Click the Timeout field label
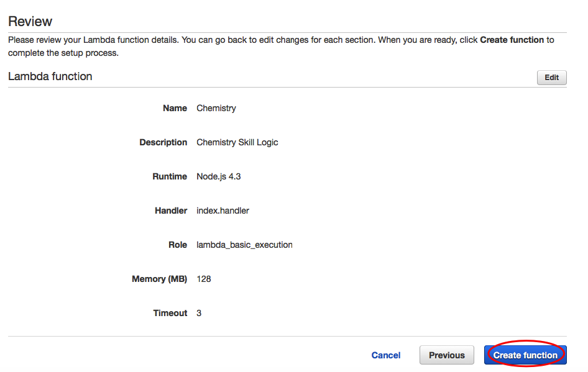Screen dimensions: 588x372 [x=170, y=313]
